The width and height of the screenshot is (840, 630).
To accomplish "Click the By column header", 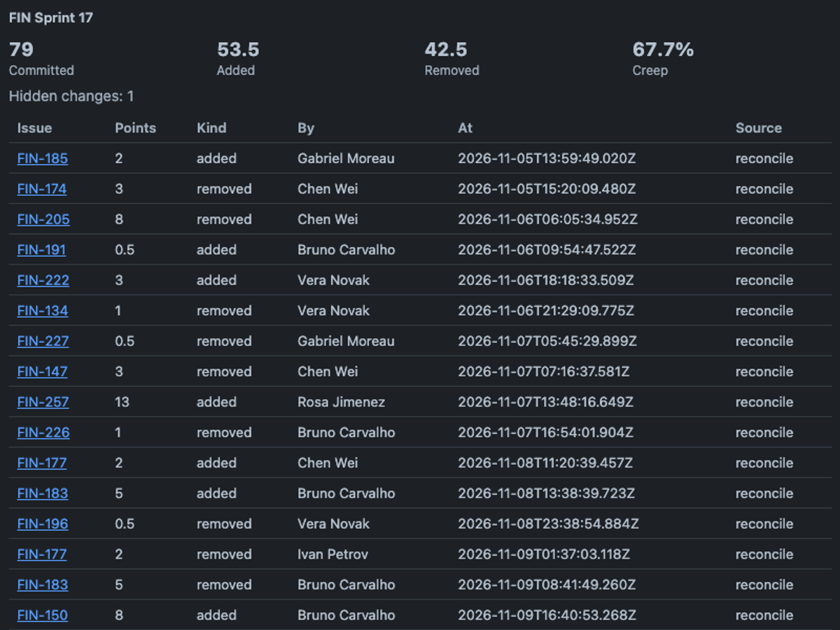I will point(306,128).
